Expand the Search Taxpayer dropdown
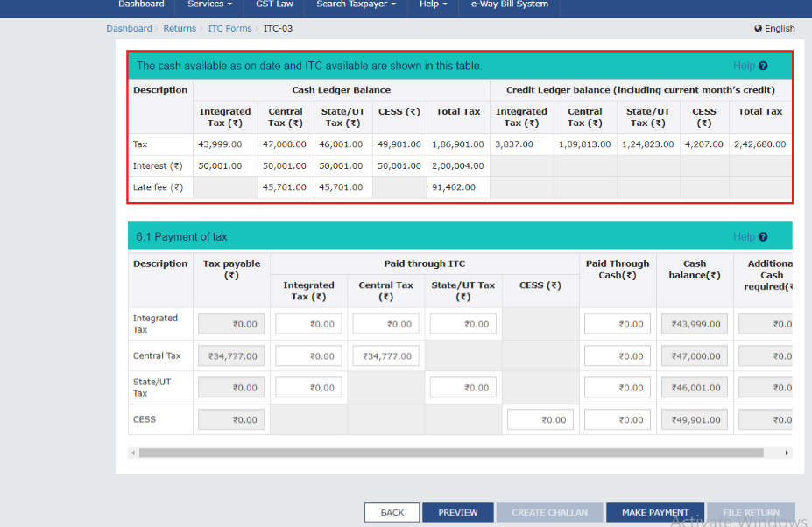This screenshot has width=812, height=527. click(356, 4)
